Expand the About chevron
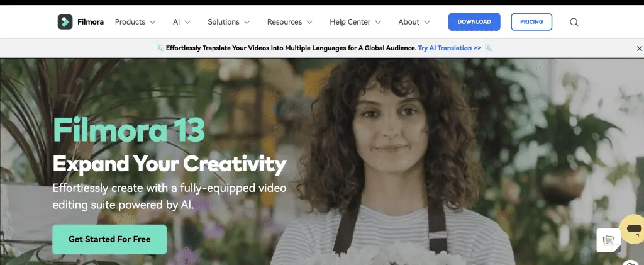The width and height of the screenshot is (644, 265). pyautogui.click(x=427, y=22)
